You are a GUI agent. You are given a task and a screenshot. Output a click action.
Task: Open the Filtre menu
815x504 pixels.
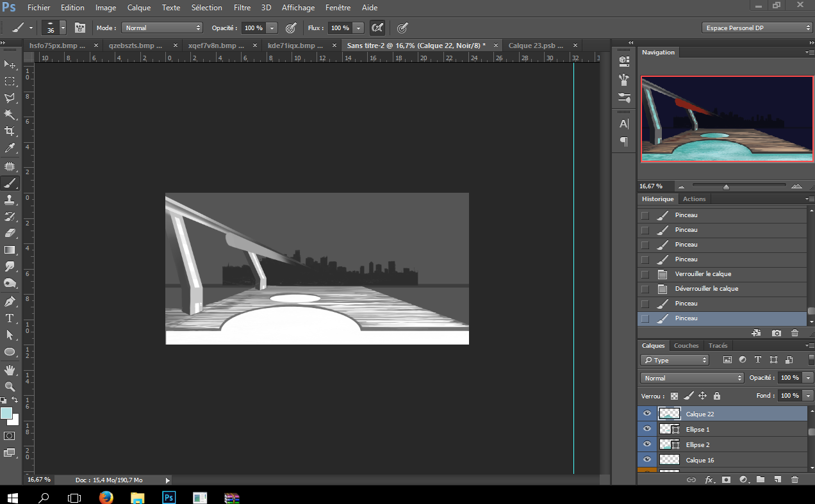[242, 8]
